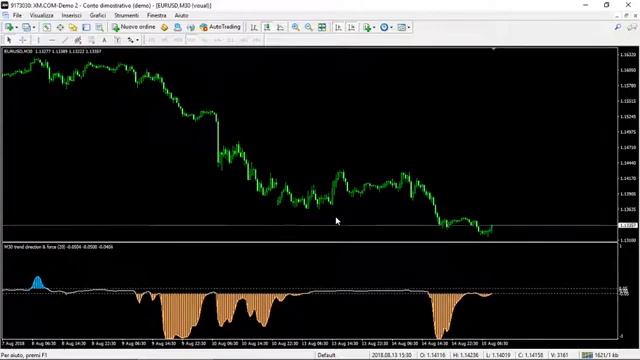The image size is (640, 360).
Task: Zoom in on the chart
Action: 296,27
